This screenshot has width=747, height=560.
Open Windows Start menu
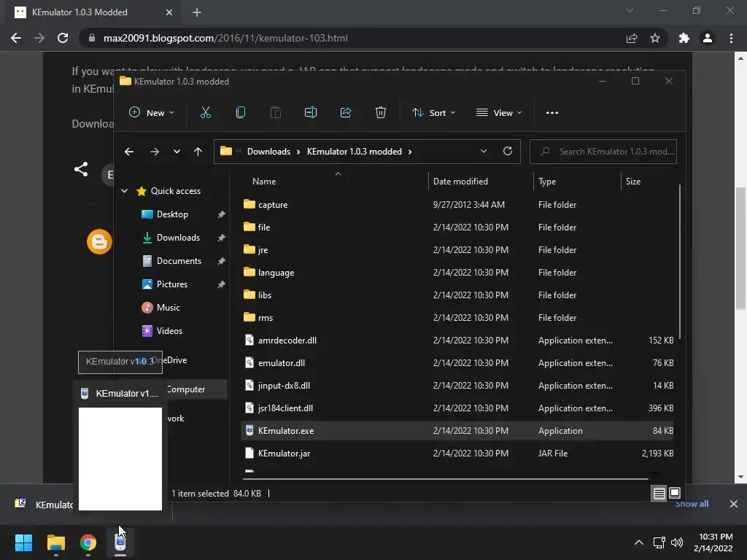coord(23,542)
